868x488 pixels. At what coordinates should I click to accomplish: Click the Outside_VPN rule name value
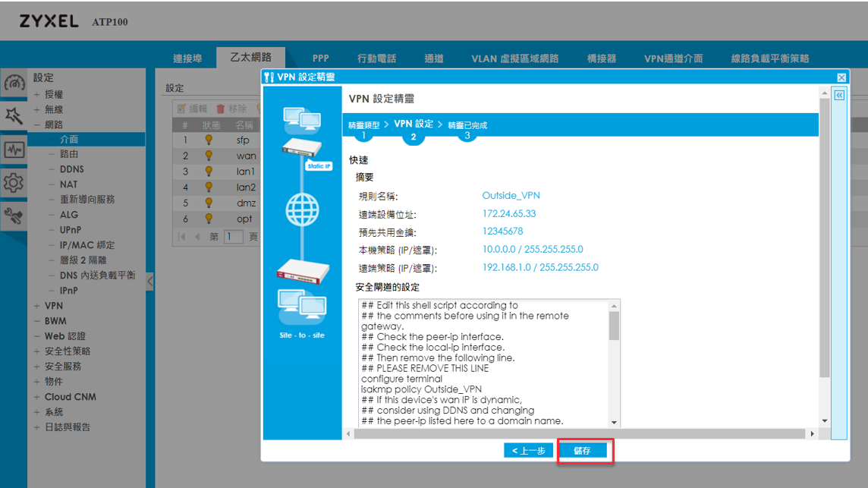coord(511,196)
